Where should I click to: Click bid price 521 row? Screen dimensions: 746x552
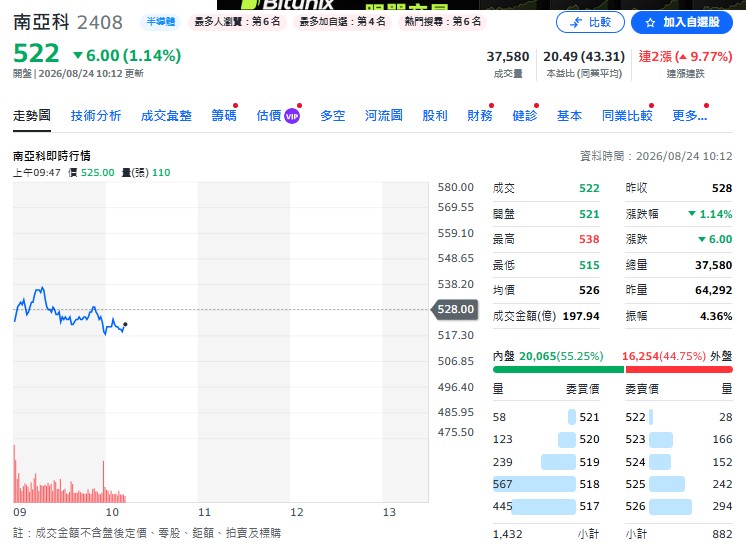(x=546, y=417)
